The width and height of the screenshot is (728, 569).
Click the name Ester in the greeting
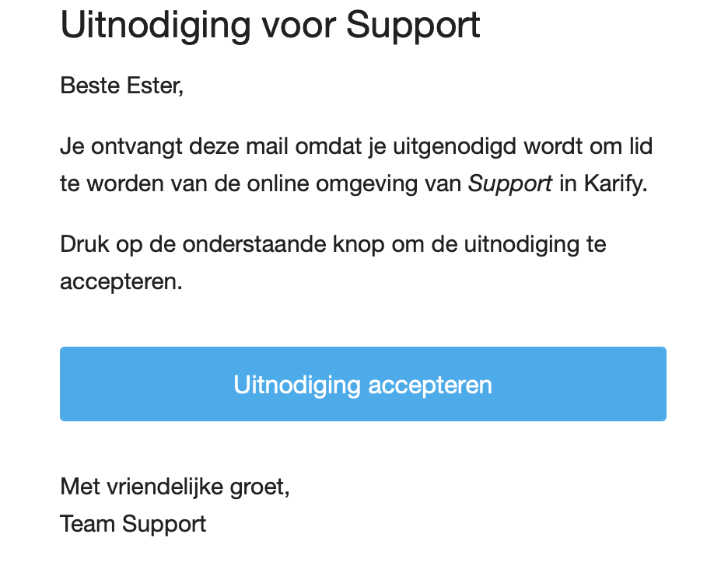click(x=155, y=86)
